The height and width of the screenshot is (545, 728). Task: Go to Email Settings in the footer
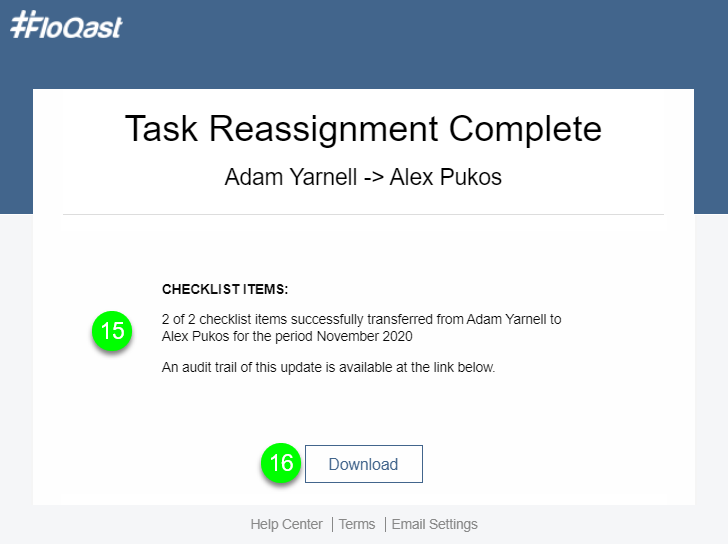coord(434,524)
